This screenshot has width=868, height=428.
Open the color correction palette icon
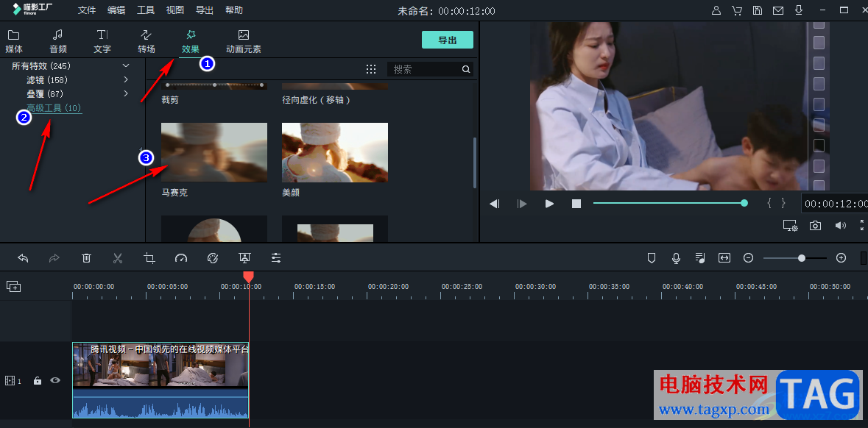[213, 258]
